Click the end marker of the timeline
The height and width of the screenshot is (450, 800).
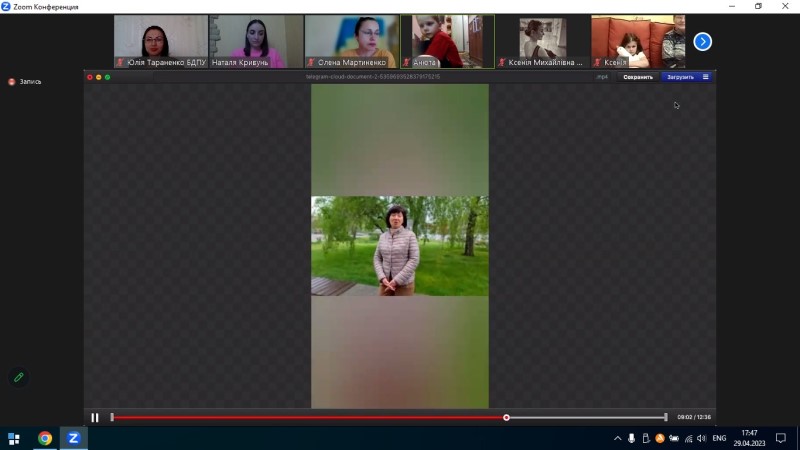(x=666, y=417)
